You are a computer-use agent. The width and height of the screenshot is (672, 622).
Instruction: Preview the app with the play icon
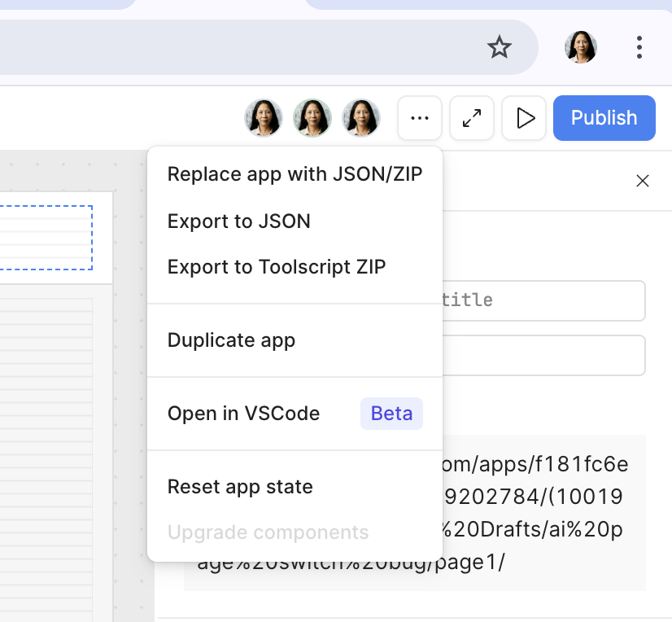(x=524, y=118)
